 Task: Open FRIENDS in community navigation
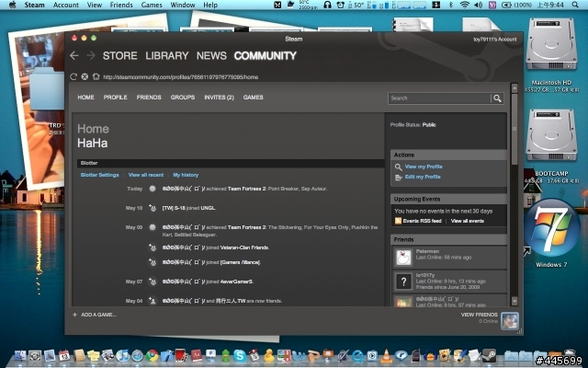(x=149, y=98)
